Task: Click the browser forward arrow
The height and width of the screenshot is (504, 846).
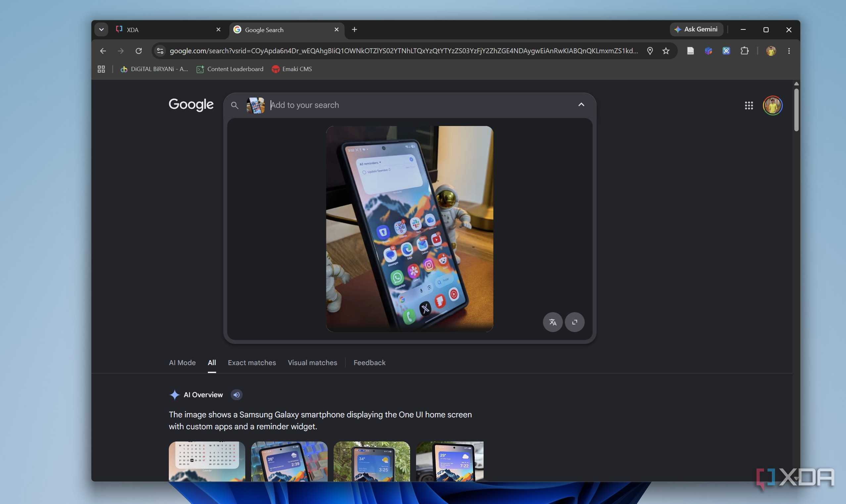Action: click(x=121, y=51)
